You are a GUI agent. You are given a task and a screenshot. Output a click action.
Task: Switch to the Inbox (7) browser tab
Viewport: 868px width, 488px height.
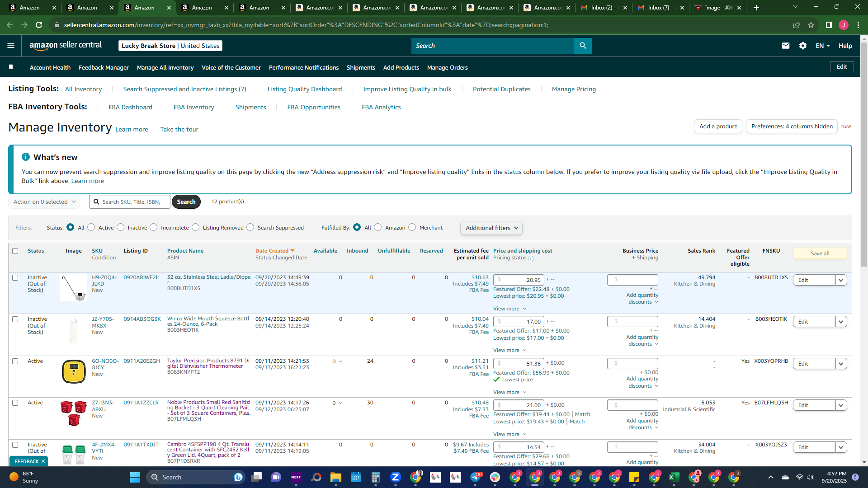[661, 8]
